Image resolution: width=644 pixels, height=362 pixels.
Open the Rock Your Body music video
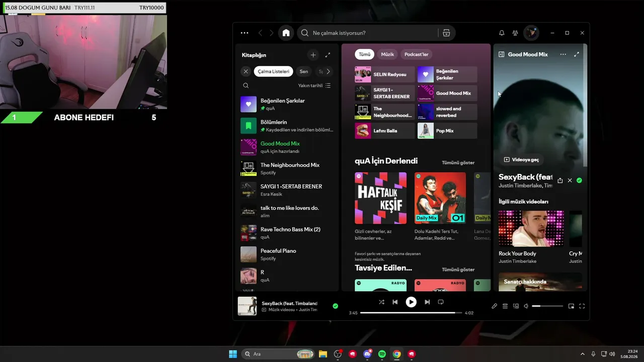(531, 237)
